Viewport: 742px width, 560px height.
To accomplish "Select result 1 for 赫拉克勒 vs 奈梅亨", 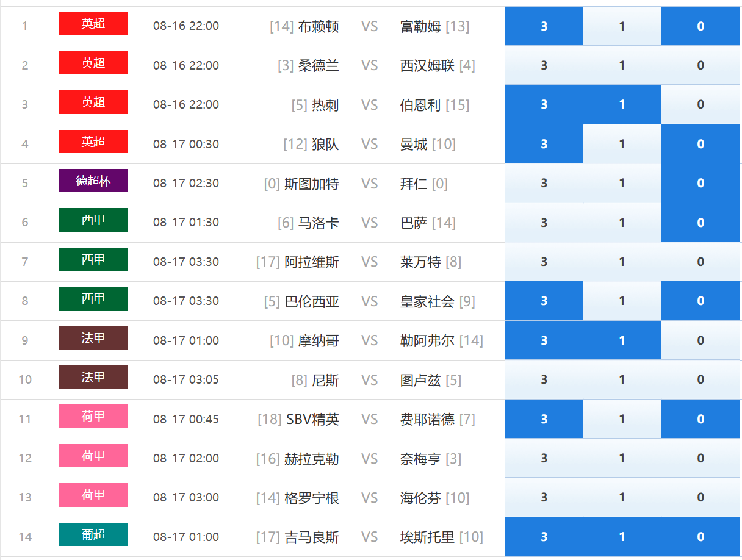I will (x=622, y=459).
